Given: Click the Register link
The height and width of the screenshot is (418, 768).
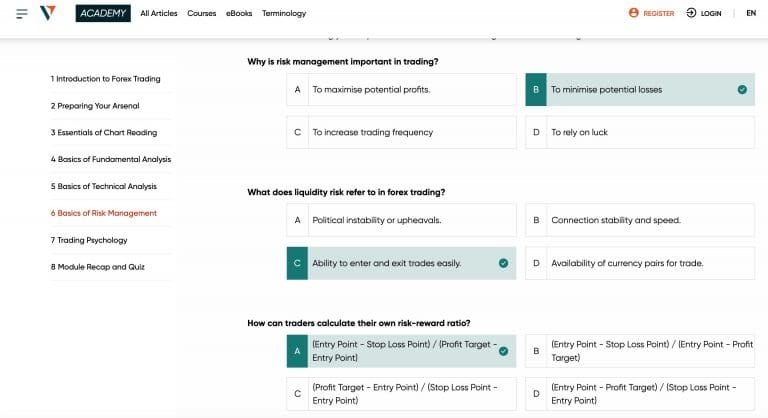Looking at the screenshot, I should 658,13.
